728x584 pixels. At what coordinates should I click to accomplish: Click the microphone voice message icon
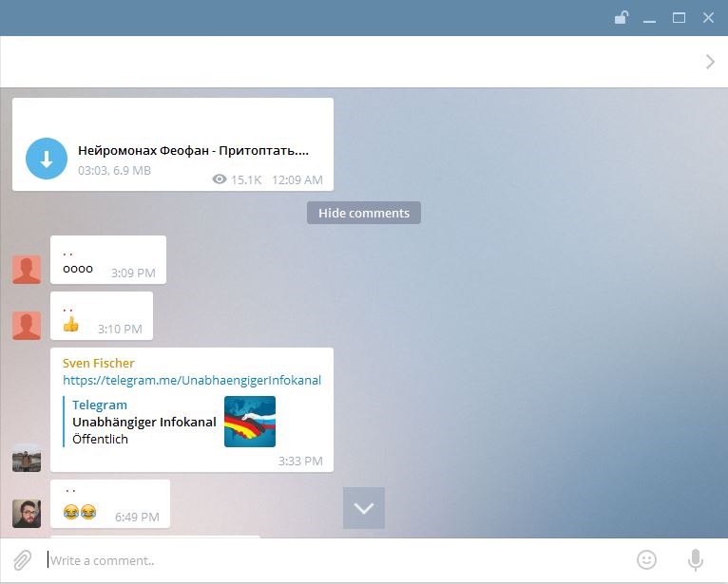coord(695,560)
